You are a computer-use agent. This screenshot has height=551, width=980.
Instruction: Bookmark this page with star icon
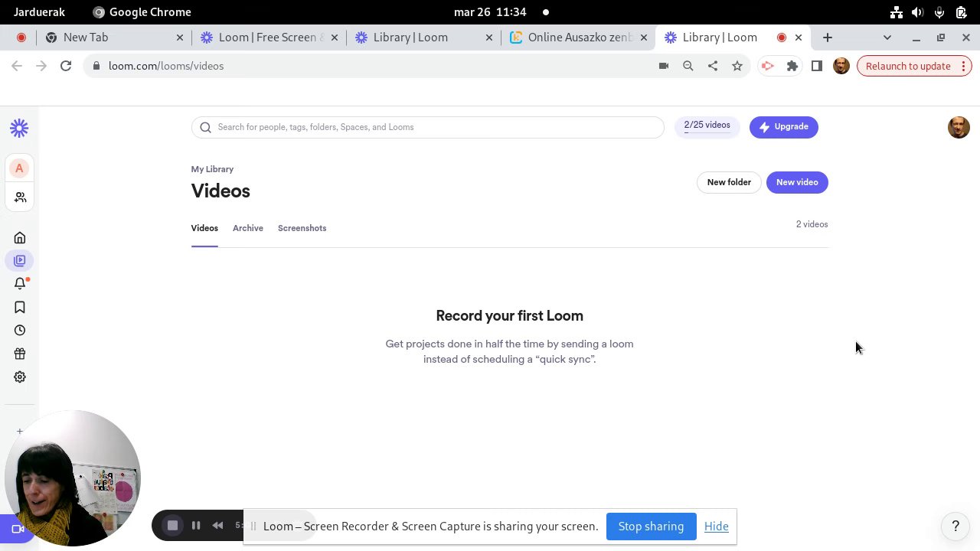click(x=737, y=66)
